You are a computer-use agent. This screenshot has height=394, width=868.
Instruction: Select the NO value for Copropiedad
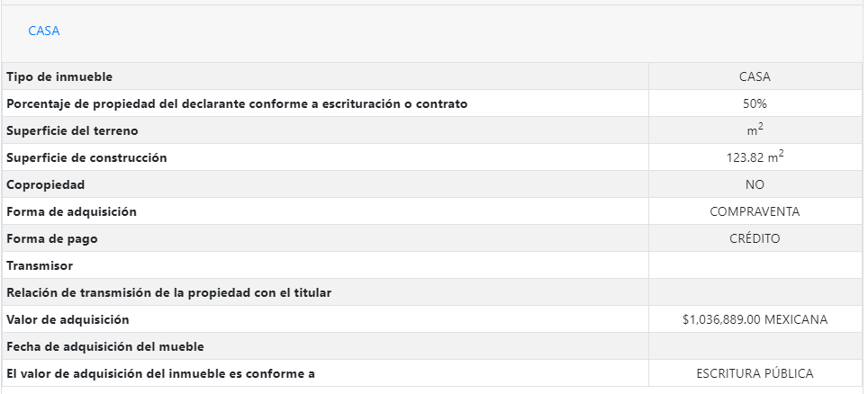coord(755,184)
